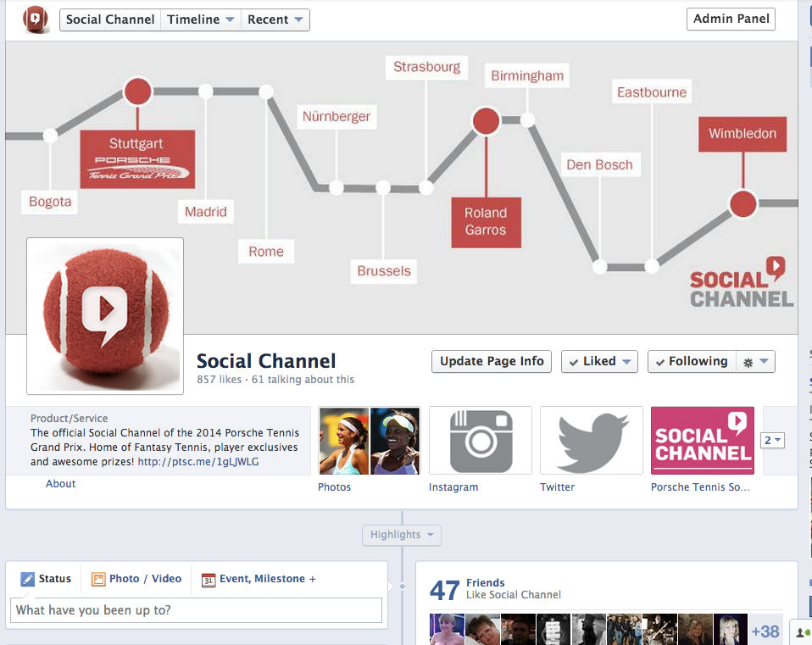
Task: Click the timeline dot right of Highlights
Action: (403, 587)
